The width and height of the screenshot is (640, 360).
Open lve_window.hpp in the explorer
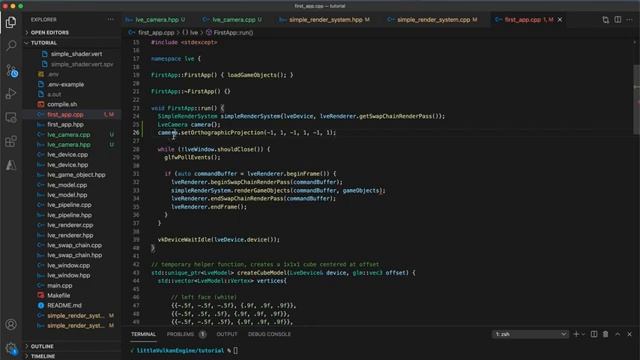(x=69, y=276)
